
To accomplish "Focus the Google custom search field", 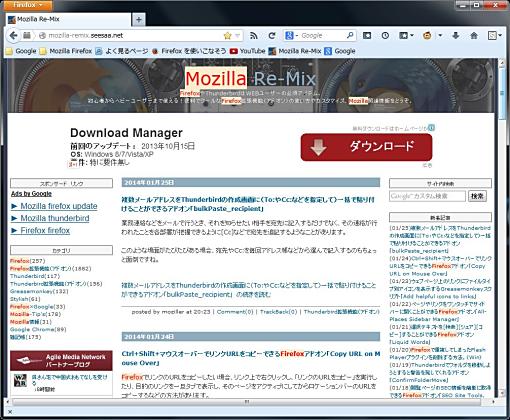I will click(427, 196).
